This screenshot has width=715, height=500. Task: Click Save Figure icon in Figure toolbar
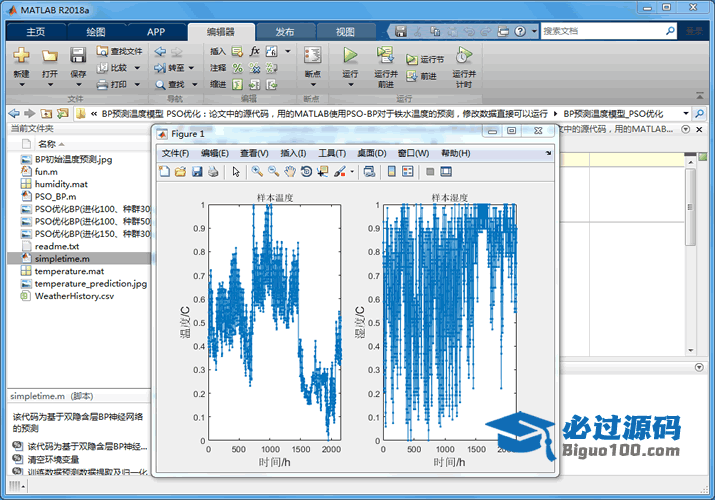click(x=197, y=172)
